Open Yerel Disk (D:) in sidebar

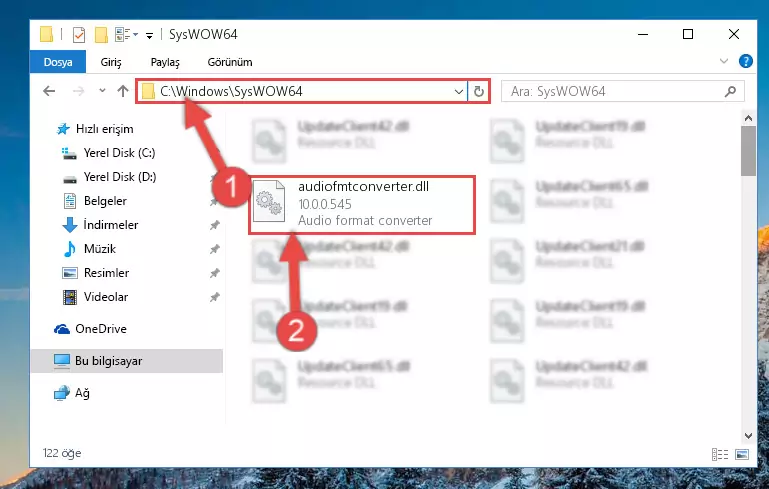pyautogui.click(x=120, y=177)
